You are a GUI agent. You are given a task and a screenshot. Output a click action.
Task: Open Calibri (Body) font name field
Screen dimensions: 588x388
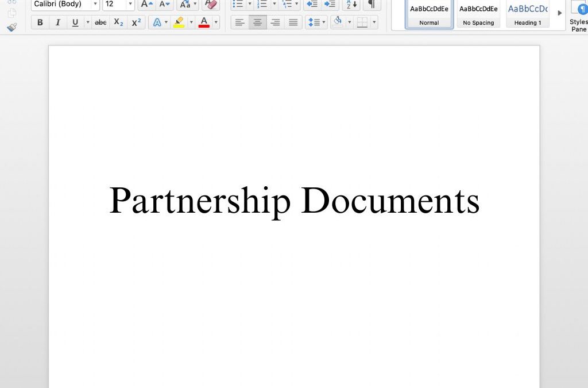point(61,5)
